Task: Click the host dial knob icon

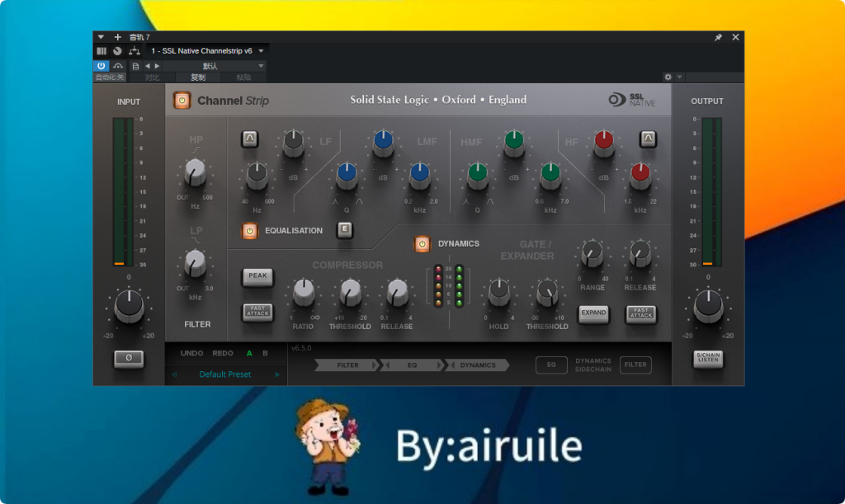Action: 117,51
